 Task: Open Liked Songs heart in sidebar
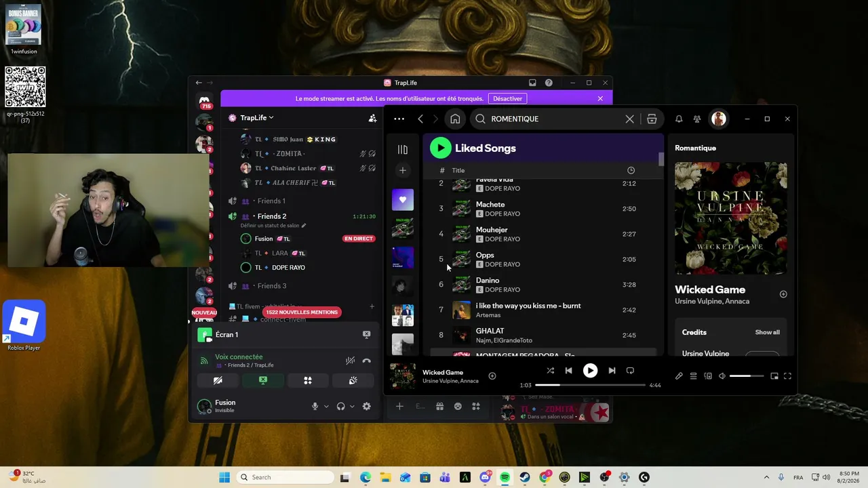pos(402,199)
